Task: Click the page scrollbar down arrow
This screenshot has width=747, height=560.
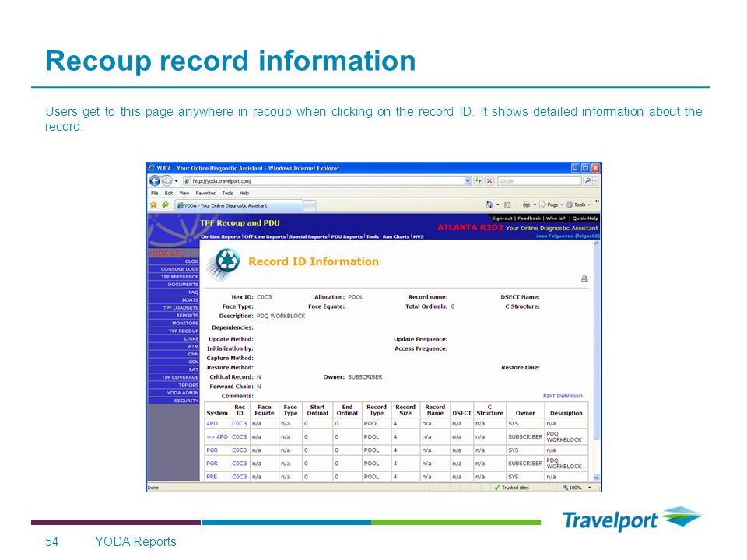Action: [597, 478]
